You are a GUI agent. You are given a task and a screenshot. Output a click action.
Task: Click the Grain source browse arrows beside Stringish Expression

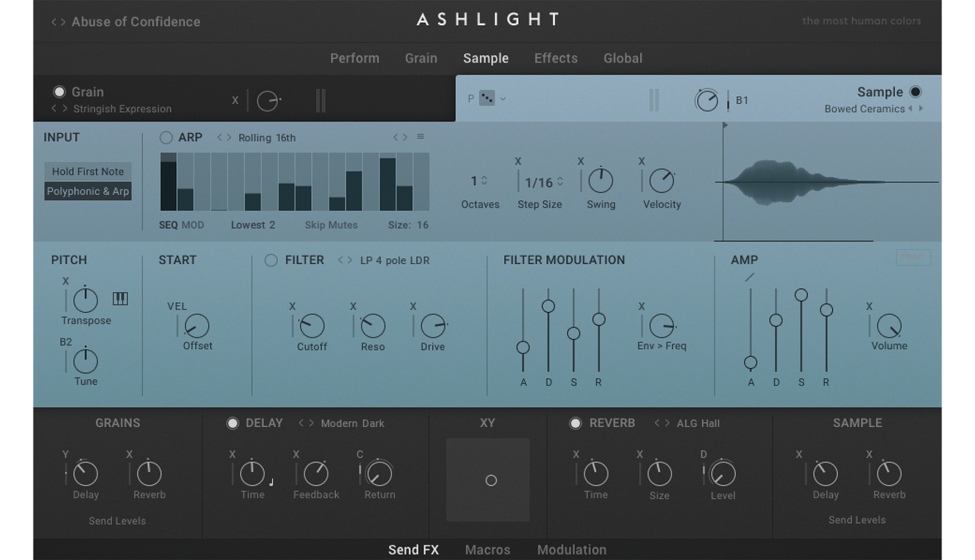tap(60, 109)
